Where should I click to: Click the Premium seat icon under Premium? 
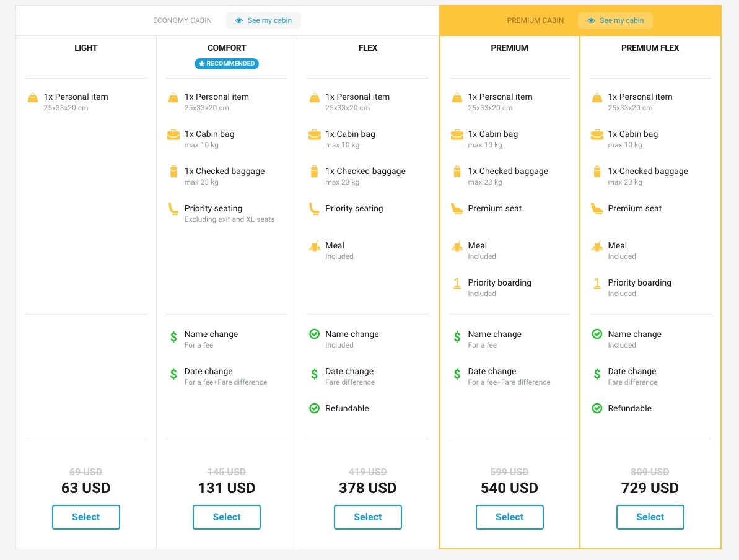click(x=457, y=209)
